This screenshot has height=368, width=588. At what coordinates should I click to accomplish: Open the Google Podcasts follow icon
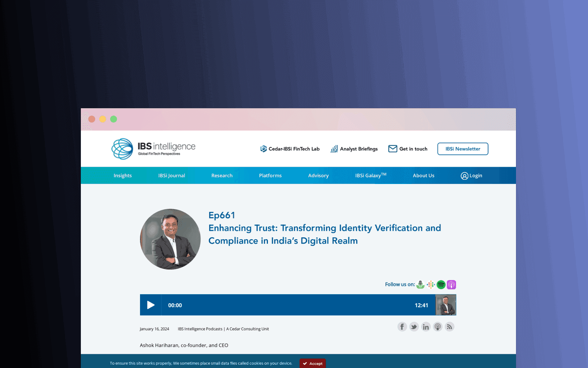[431, 284]
